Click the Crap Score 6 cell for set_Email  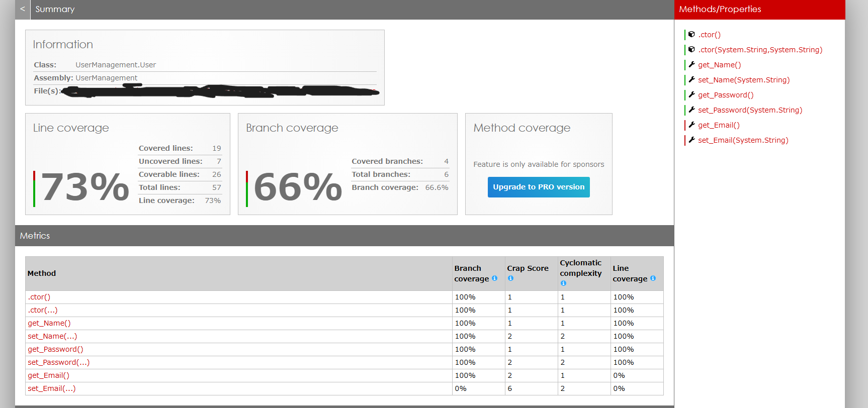(532, 388)
